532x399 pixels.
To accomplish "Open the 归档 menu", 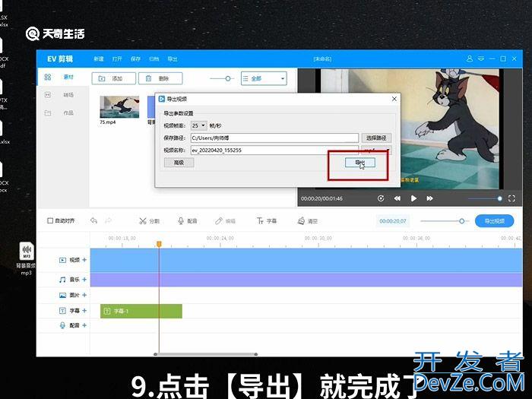I will (x=154, y=59).
